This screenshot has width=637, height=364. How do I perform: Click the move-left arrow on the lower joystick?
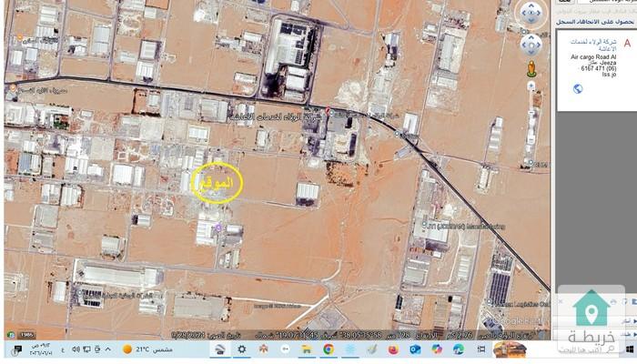524,45
